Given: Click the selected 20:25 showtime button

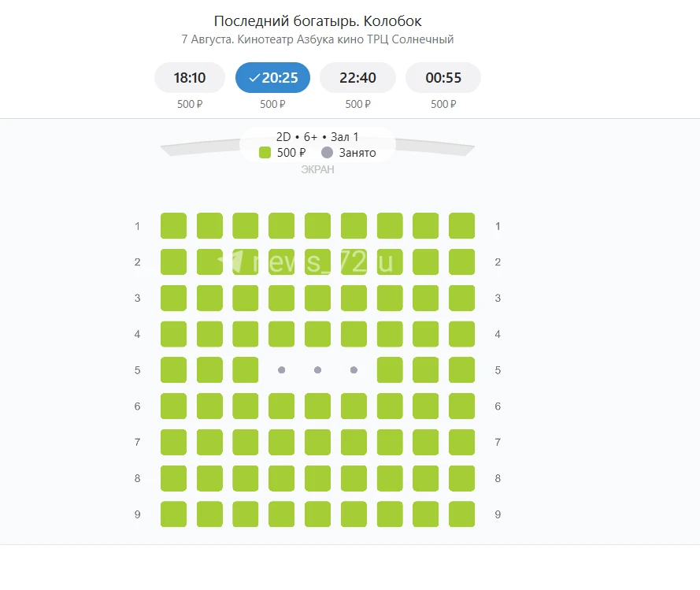Looking at the screenshot, I should pos(272,78).
